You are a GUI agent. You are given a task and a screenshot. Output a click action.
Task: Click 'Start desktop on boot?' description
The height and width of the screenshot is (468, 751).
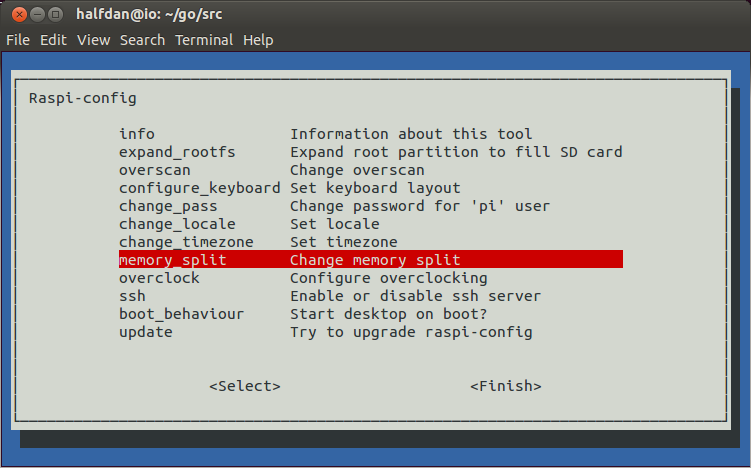coord(388,314)
